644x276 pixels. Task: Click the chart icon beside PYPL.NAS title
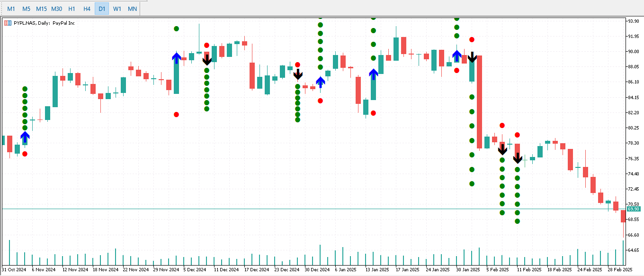point(8,23)
